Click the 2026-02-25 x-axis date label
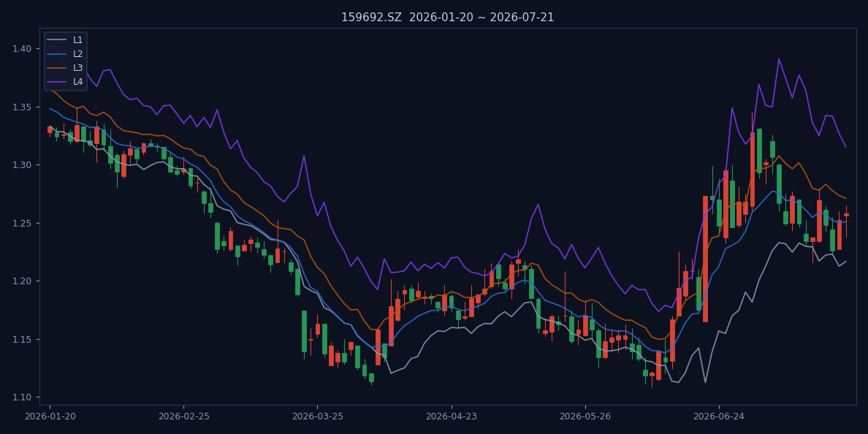868x434 pixels. pos(184,416)
